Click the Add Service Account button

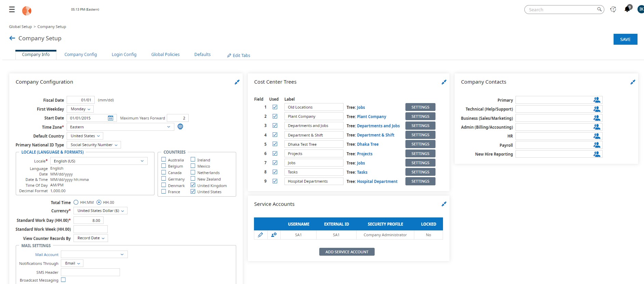pos(347,252)
